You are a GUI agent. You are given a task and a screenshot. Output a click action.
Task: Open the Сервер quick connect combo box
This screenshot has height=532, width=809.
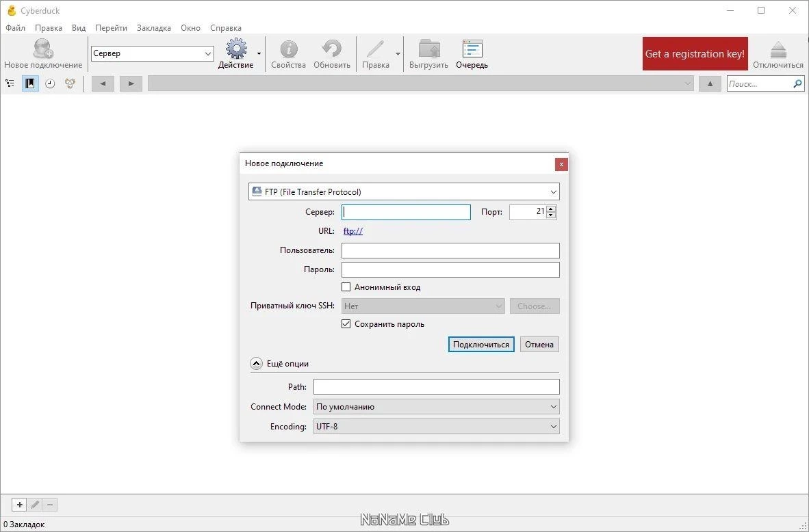point(152,53)
